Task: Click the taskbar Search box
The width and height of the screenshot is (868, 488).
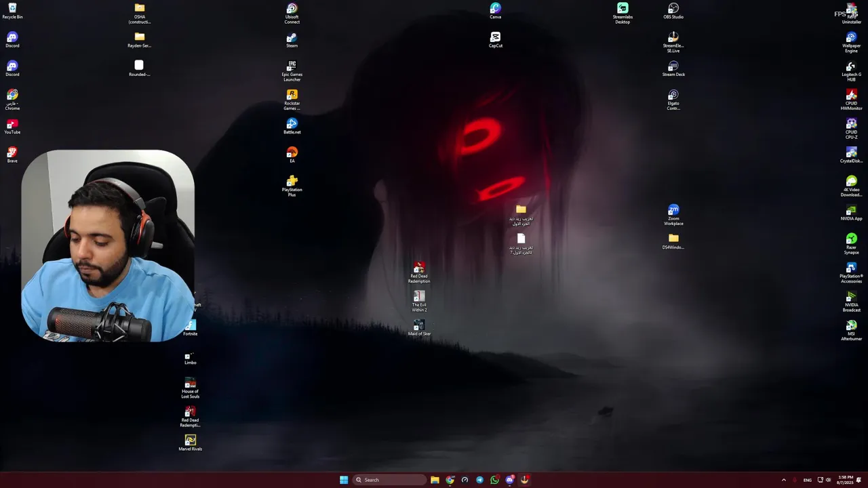Action: pyautogui.click(x=389, y=480)
